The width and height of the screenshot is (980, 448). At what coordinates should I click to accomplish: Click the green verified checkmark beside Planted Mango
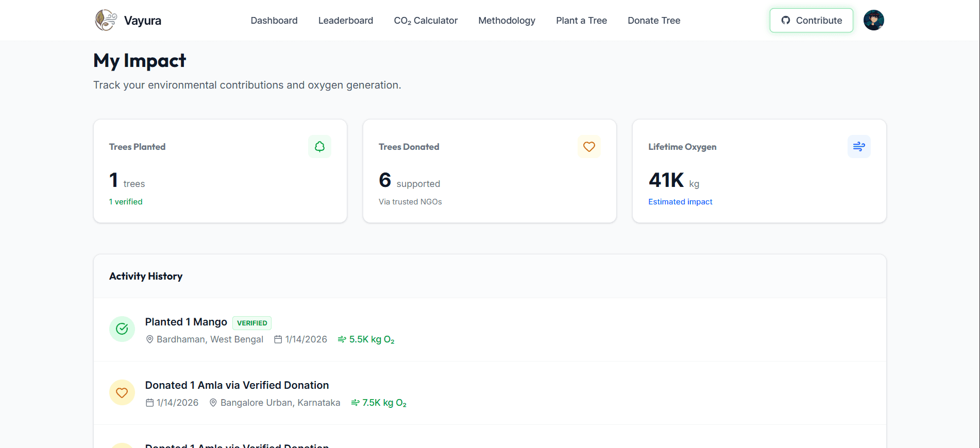point(122,329)
